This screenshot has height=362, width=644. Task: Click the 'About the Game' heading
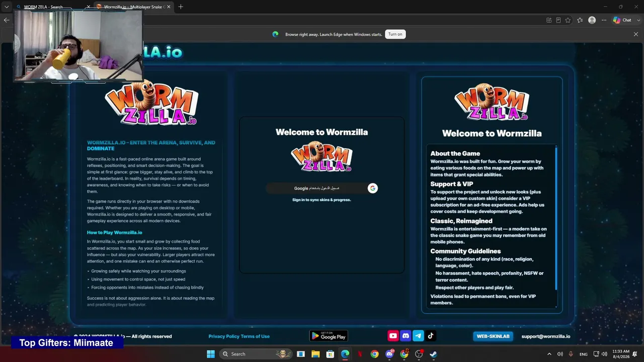[x=455, y=153]
